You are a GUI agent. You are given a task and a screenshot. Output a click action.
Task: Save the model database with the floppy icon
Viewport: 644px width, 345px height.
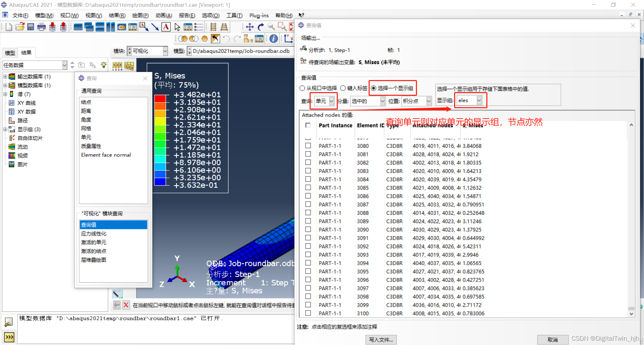tap(31, 27)
